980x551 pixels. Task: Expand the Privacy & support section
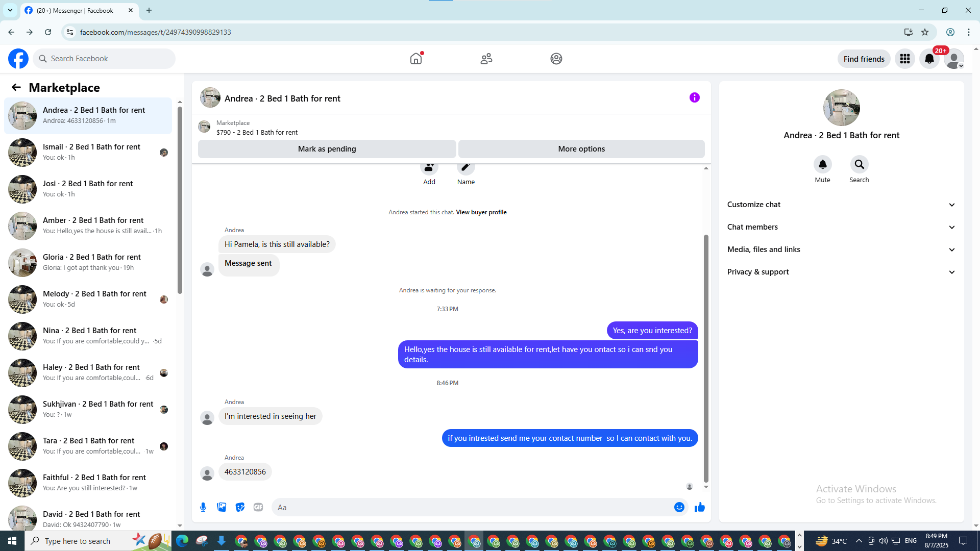click(842, 272)
